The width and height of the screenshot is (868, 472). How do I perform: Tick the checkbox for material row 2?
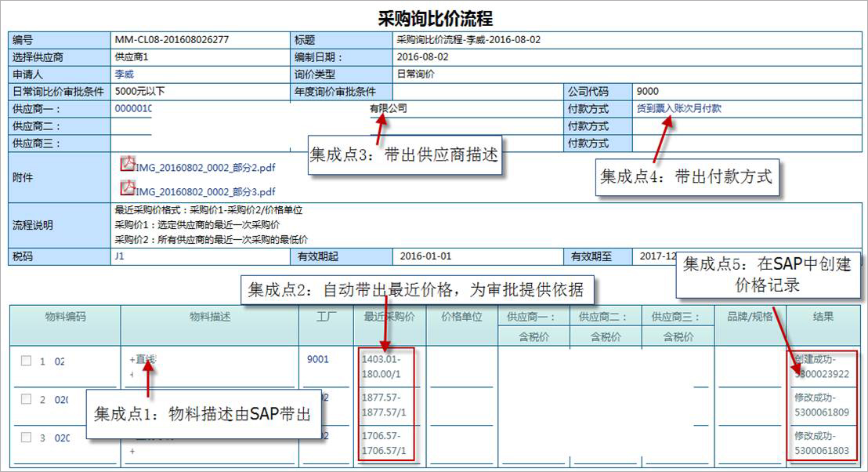pos(26,399)
